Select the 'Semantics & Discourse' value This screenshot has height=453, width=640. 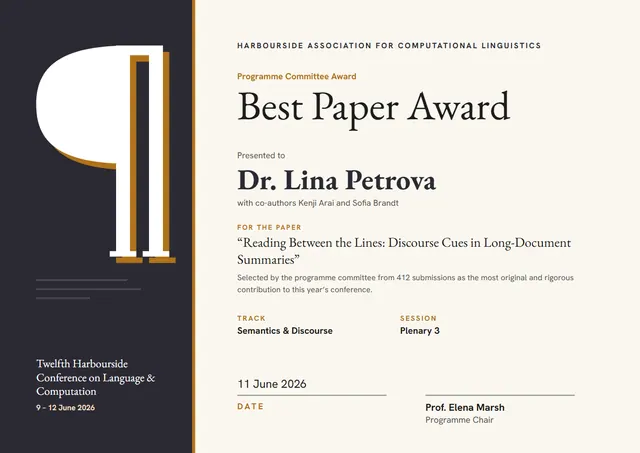pos(285,331)
